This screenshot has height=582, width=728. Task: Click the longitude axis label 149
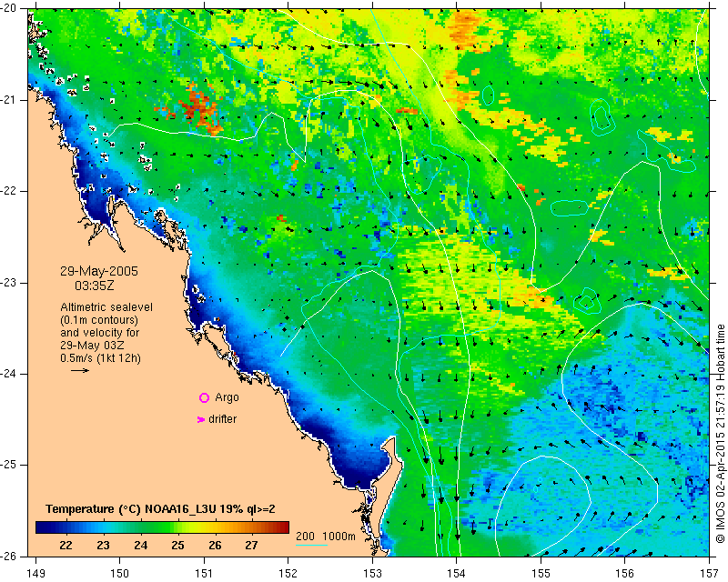click(x=35, y=574)
